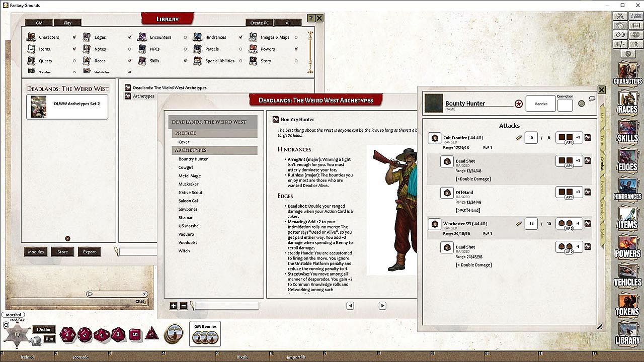Go to the previous archetype page arrow
This screenshot has height=362, width=644.
pos(350,306)
